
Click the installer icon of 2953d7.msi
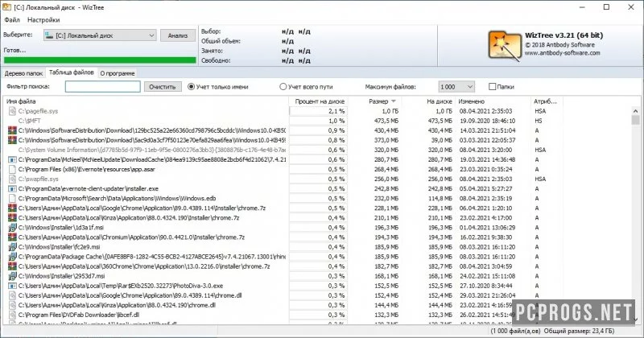click(x=12, y=276)
